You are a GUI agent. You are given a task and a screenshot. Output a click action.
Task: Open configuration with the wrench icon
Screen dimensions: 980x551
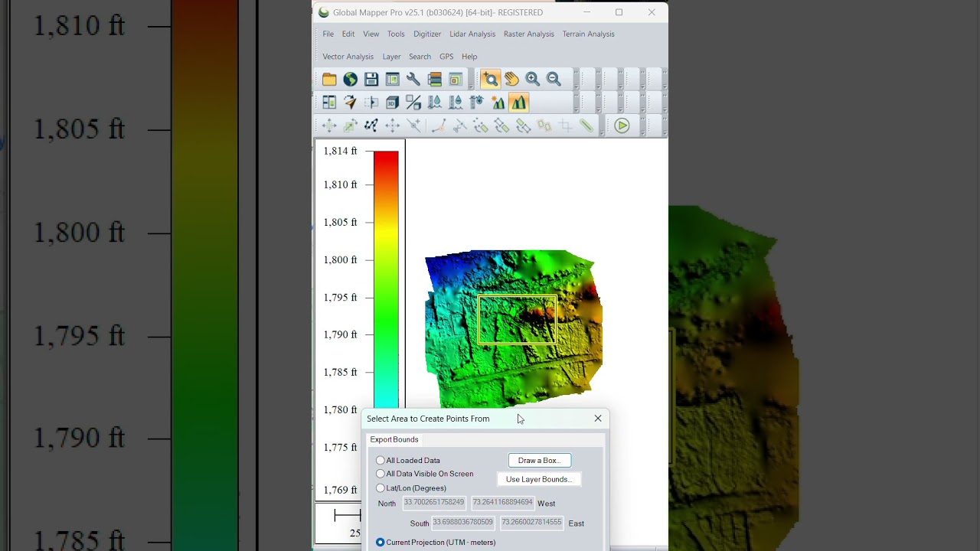pos(413,80)
